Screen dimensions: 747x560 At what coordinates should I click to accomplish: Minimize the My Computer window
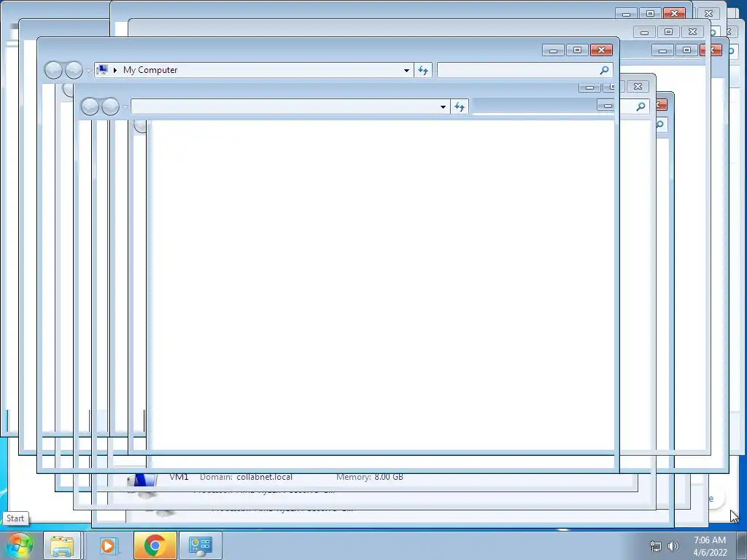click(x=553, y=50)
